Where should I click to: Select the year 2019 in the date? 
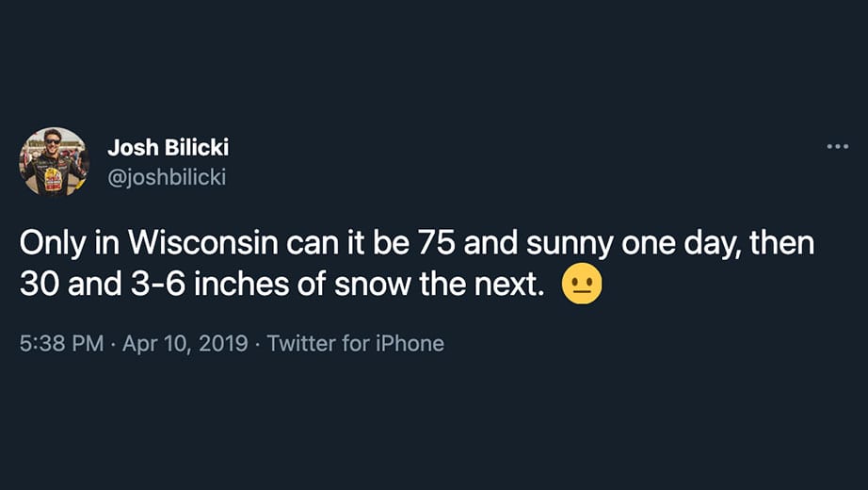tap(223, 343)
